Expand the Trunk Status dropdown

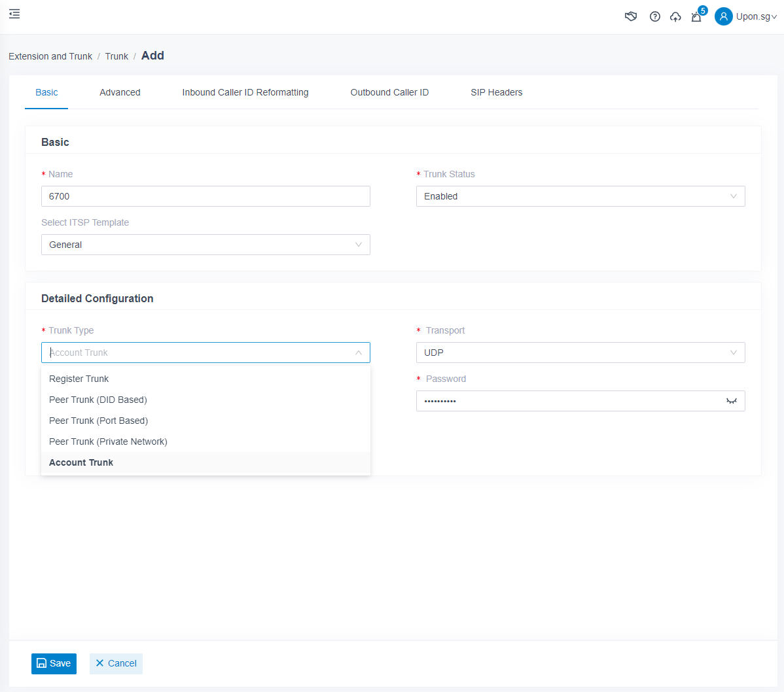pos(580,196)
